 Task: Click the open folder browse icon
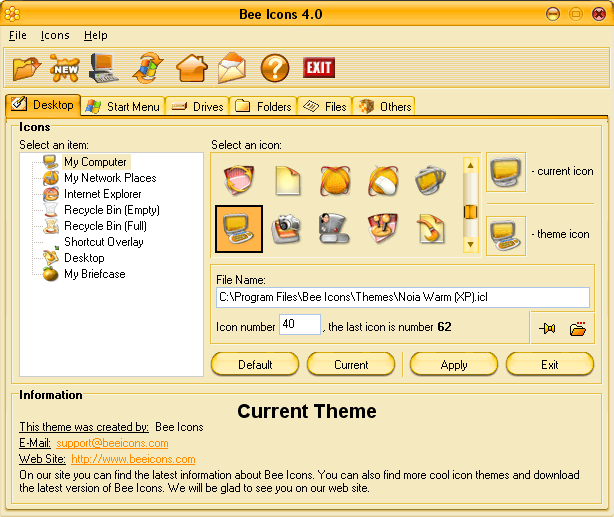click(578, 328)
